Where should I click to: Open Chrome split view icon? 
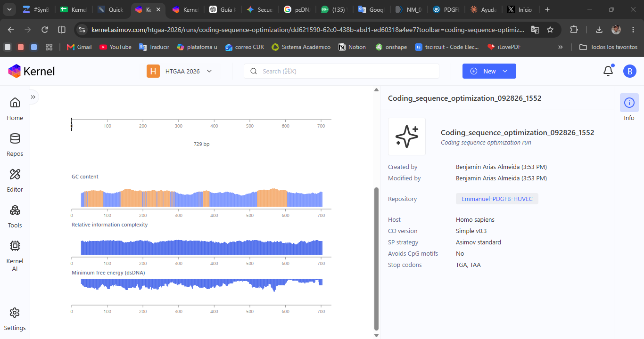click(x=62, y=30)
